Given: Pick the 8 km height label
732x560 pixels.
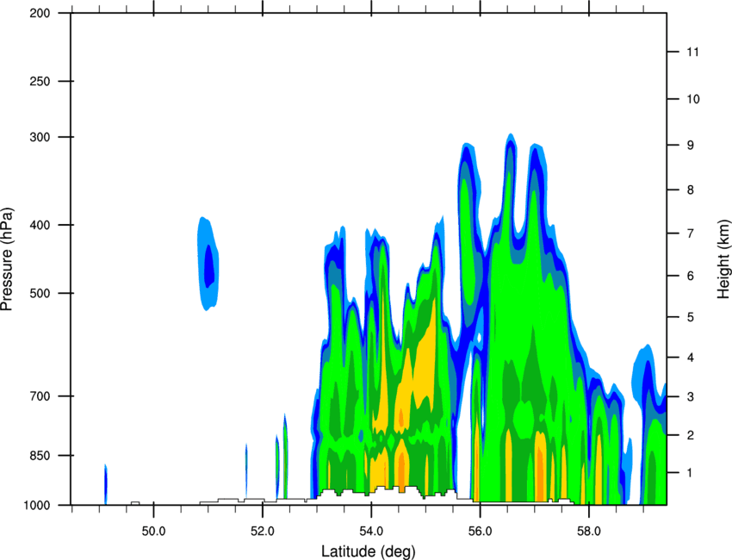Looking at the screenshot, I should coord(690,190).
